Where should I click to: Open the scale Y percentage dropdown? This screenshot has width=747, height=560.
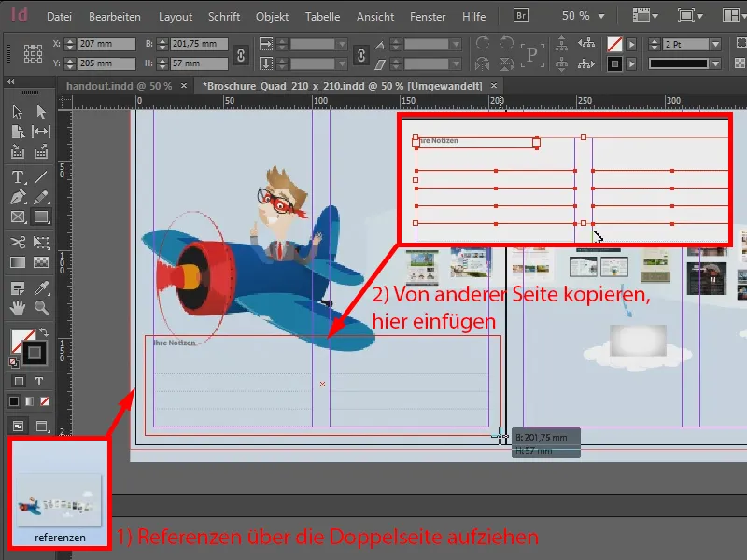342,63
